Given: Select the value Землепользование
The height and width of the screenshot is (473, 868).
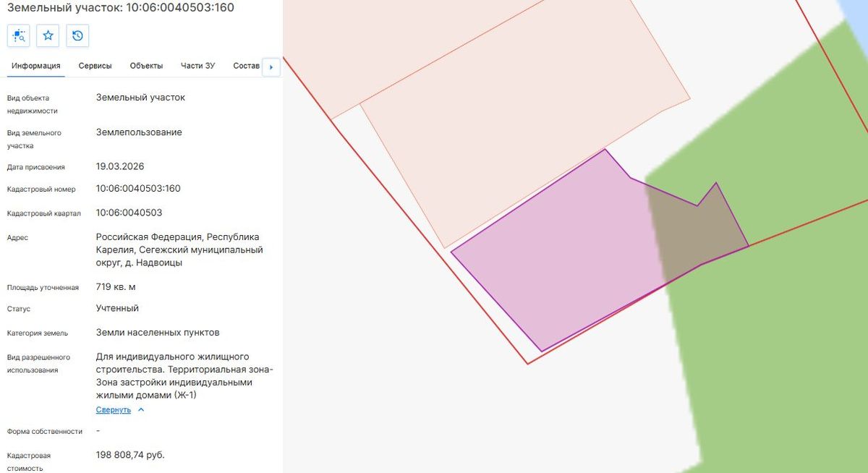Looking at the screenshot, I should (139, 132).
